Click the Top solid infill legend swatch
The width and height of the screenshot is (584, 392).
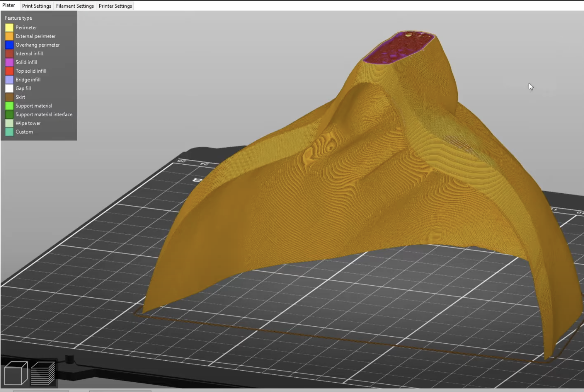click(x=9, y=71)
